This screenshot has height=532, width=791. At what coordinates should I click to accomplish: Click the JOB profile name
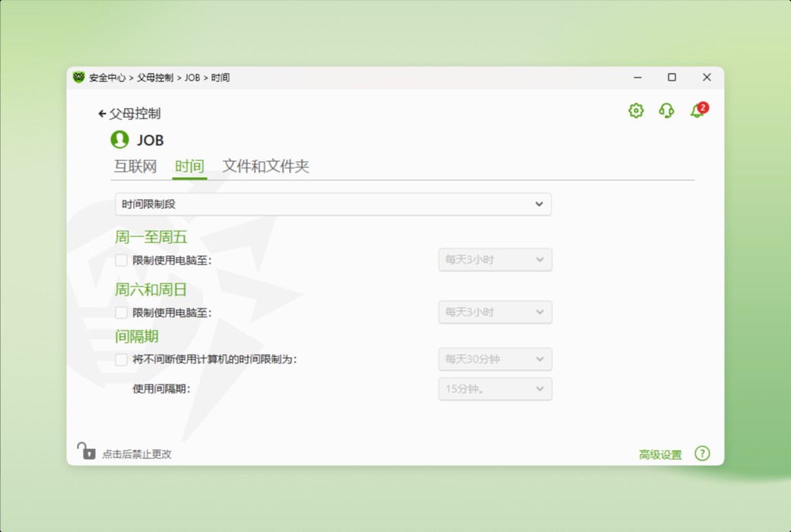150,140
